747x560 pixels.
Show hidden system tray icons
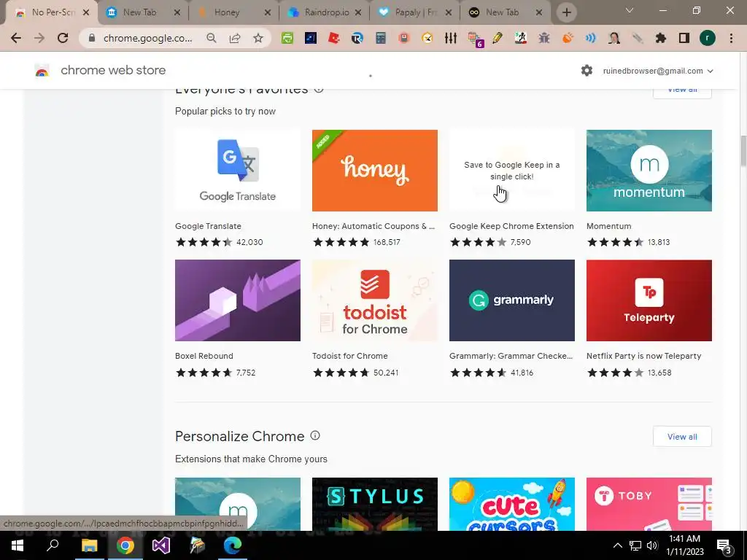(617, 545)
